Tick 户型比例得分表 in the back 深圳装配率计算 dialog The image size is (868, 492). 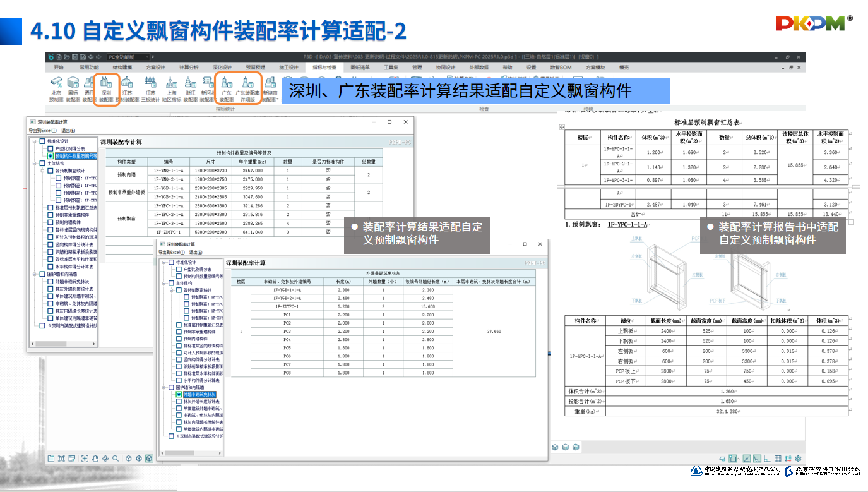point(51,148)
